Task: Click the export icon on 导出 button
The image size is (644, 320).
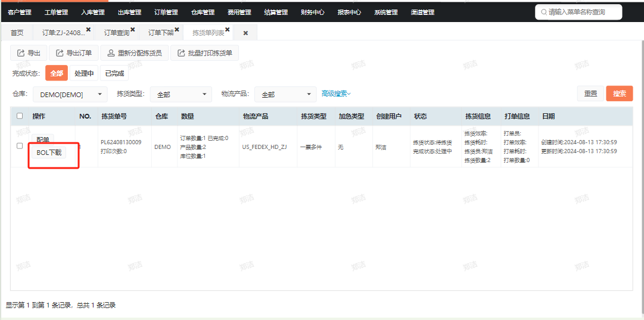Action: pyautogui.click(x=20, y=53)
